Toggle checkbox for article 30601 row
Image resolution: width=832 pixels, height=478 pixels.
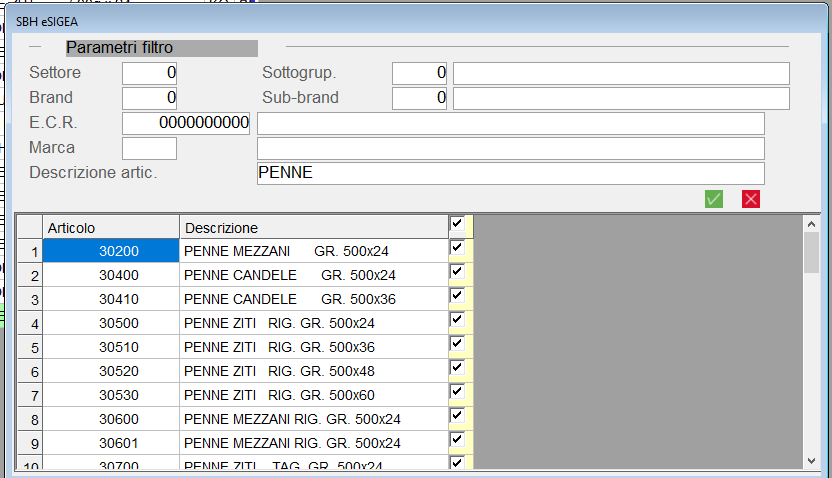tap(457, 440)
